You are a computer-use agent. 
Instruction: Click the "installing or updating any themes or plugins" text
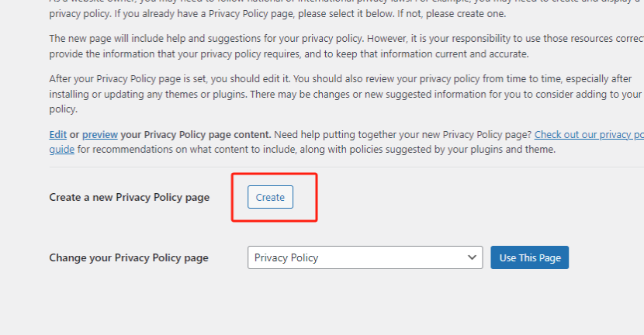pyautogui.click(x=155, y=94)
